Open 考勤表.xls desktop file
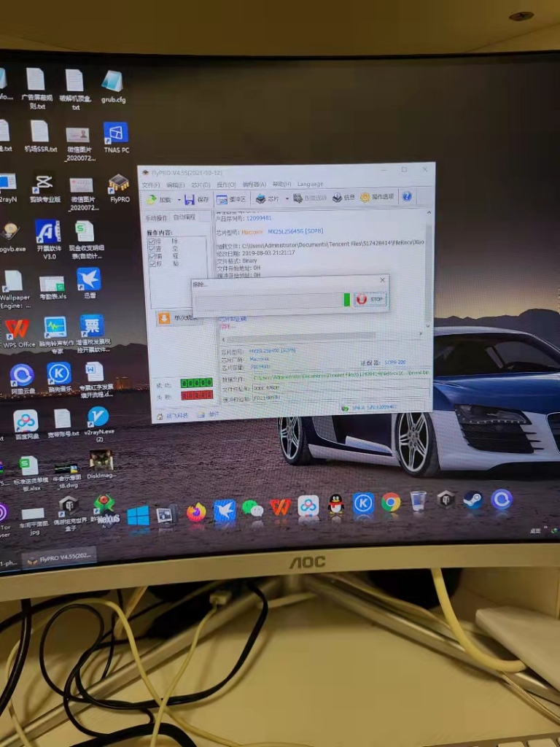Viewport: 560px width, 747px height. (52, 288)
